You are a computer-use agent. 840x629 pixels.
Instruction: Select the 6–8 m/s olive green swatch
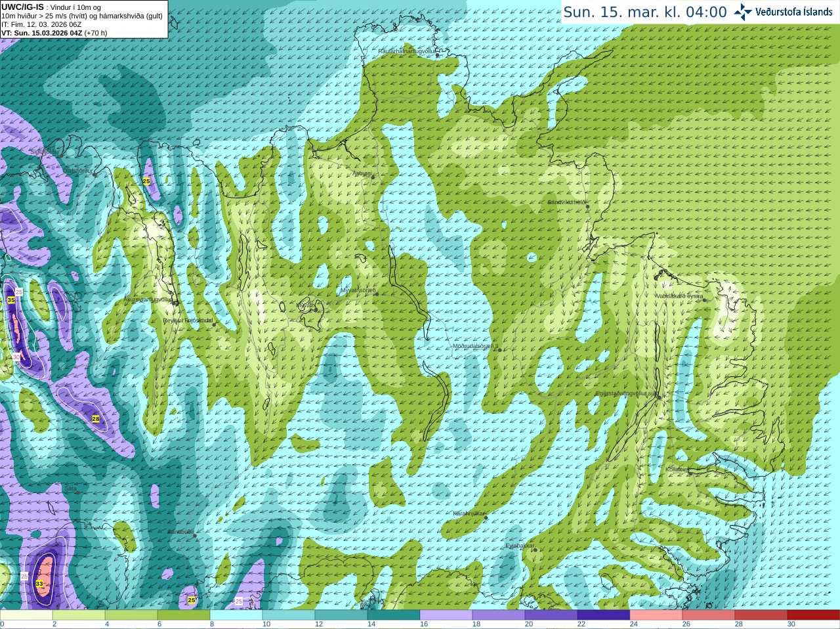tap(184, 615)
